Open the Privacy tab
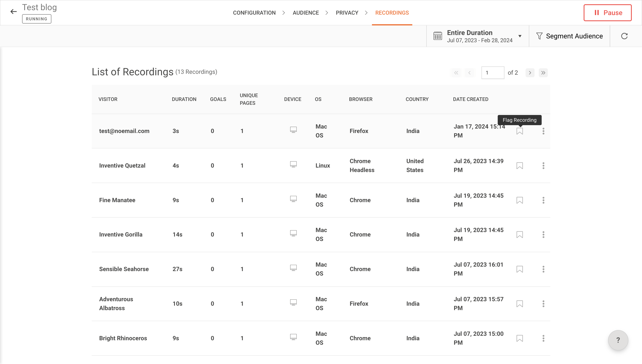 click(x=347, y=13)
